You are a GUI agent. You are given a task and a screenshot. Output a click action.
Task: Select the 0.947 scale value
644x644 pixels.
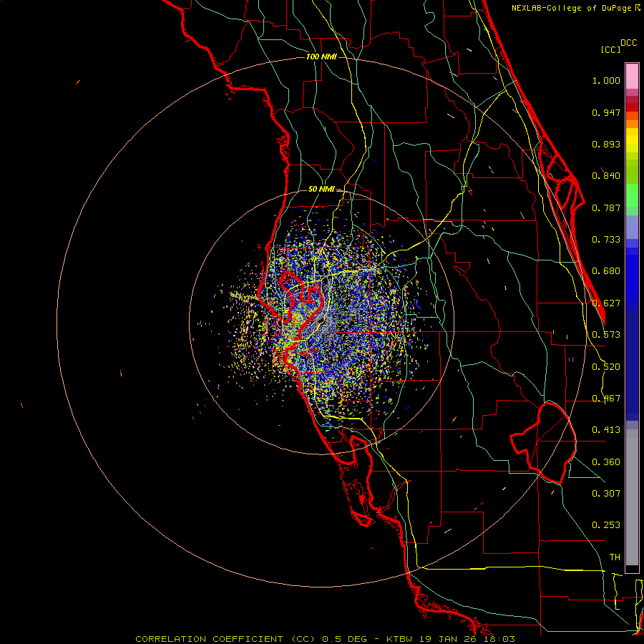coord(606,112)
